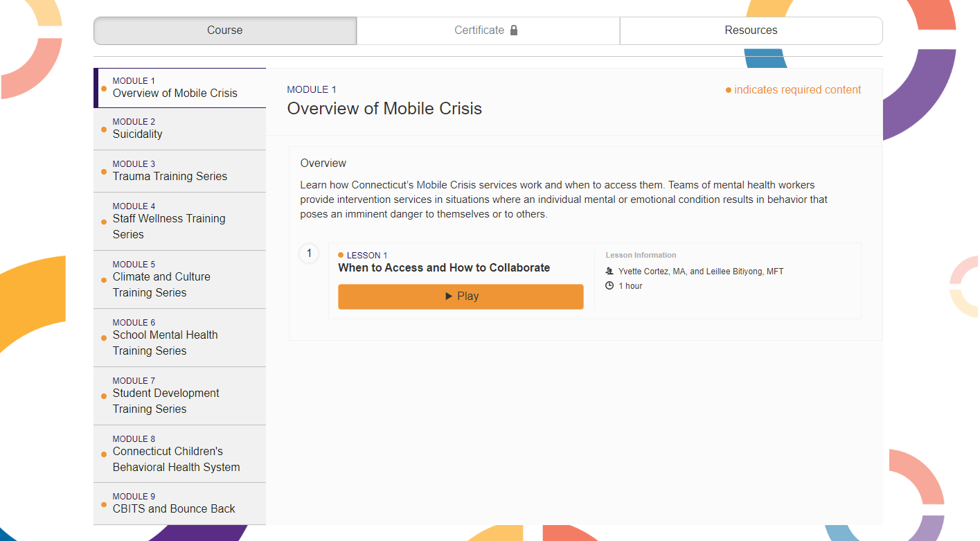The width and height of the screenshot is (980, 541).
Task: Click the orange required dot beside Suicidality
Action: [x=104, y=130]
